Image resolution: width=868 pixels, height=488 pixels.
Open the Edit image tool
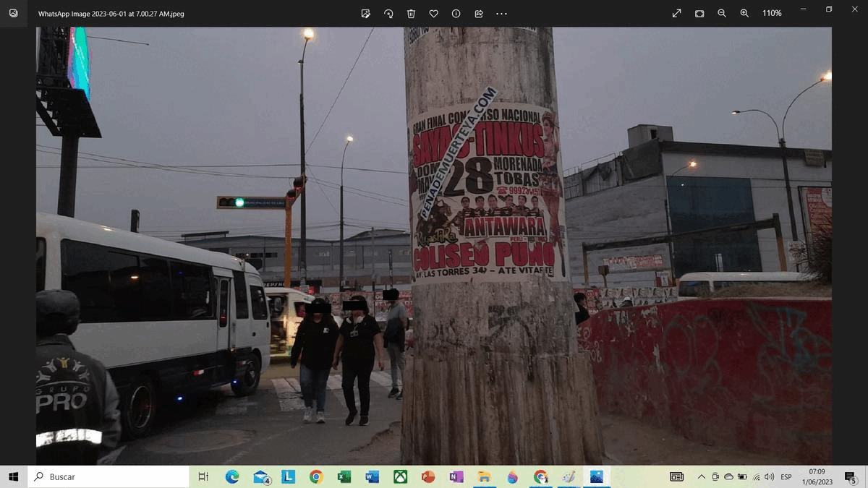coord(366,14)
